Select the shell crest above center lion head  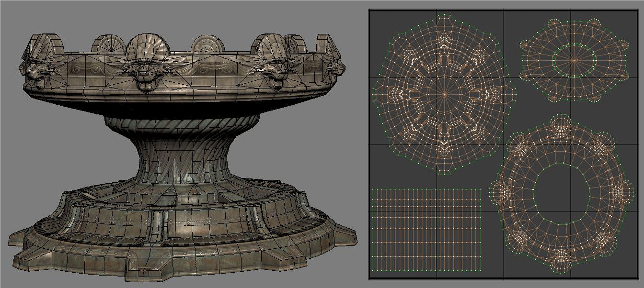pyautogui.click(x=142, y=46)
